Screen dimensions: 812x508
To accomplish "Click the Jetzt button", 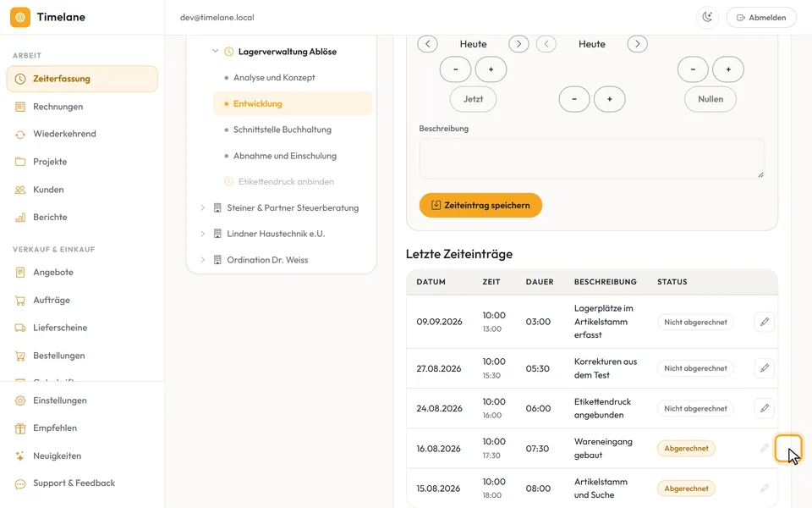I will pyautogui.click(x=473, y=99).
